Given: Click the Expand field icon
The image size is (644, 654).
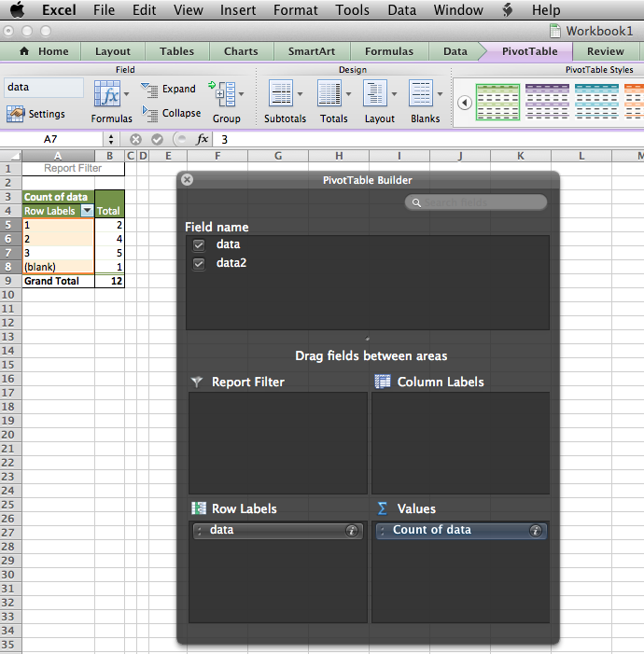Looking at the screenshot, I should click(x=149, y=90).
